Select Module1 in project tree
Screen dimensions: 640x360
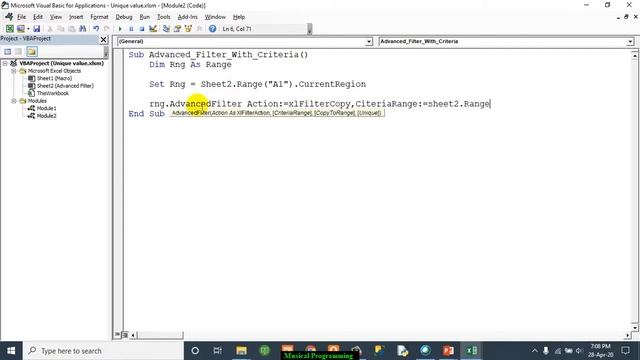(47, 108)
